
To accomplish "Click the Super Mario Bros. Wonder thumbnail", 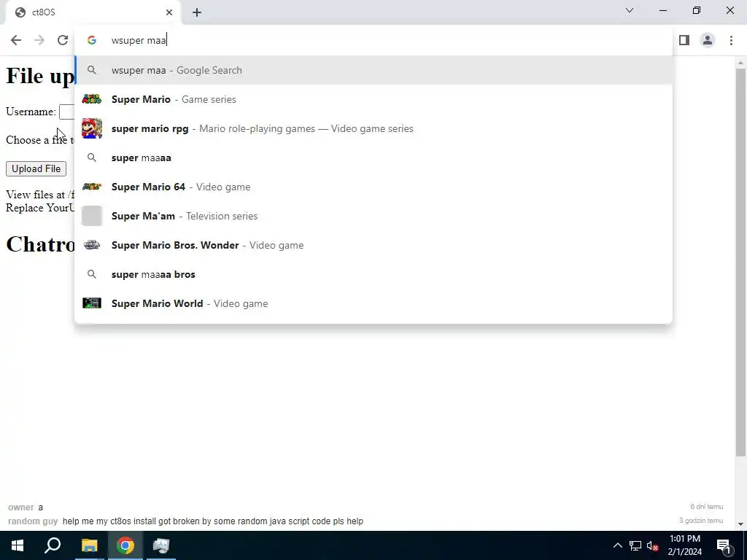I will (x=91, y=245).
